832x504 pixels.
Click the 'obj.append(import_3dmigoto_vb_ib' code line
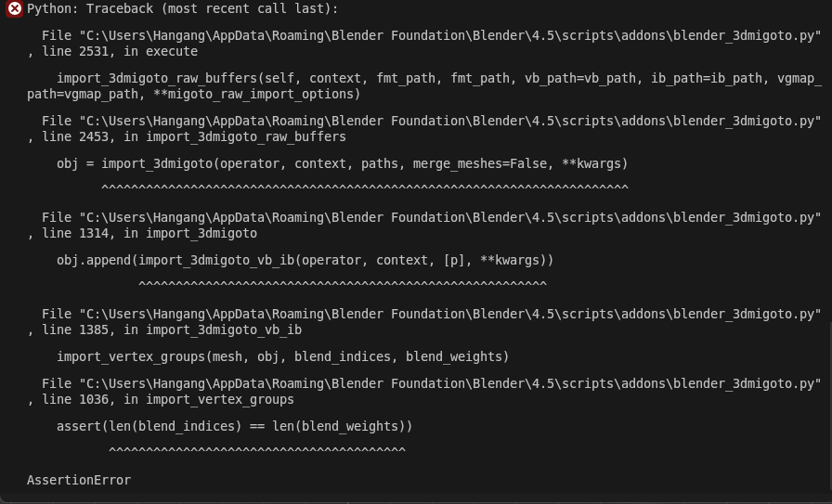(305, 260)
